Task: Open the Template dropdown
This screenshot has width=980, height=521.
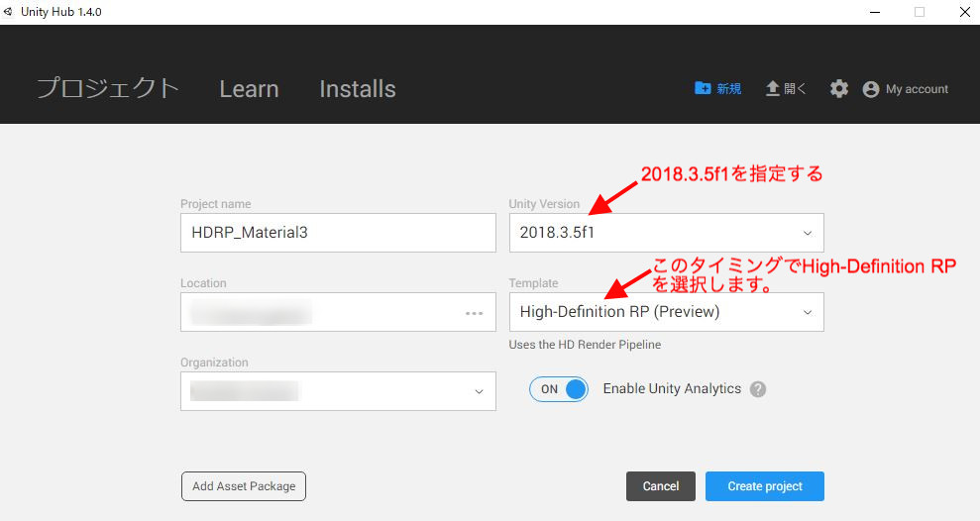Action: click(666, 312)
